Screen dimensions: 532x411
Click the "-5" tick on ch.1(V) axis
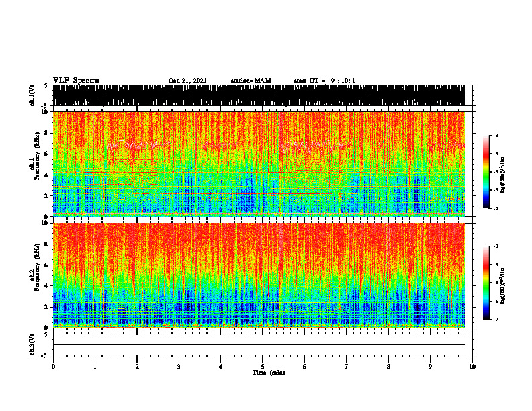(44, 106)
